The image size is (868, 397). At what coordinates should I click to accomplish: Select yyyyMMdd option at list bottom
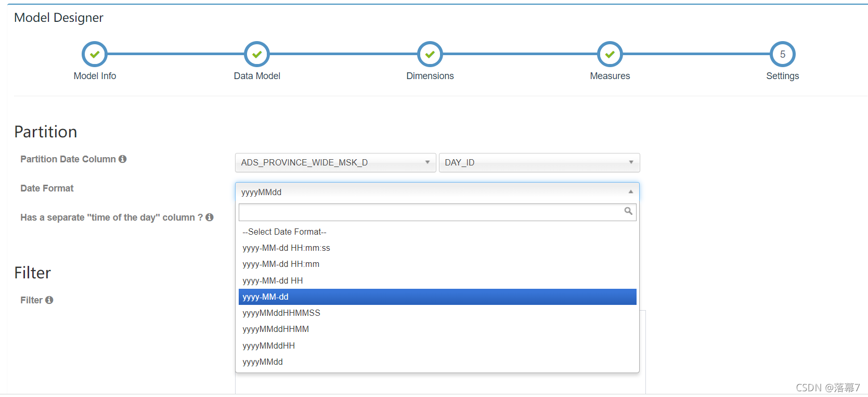[x=437, y=362]
